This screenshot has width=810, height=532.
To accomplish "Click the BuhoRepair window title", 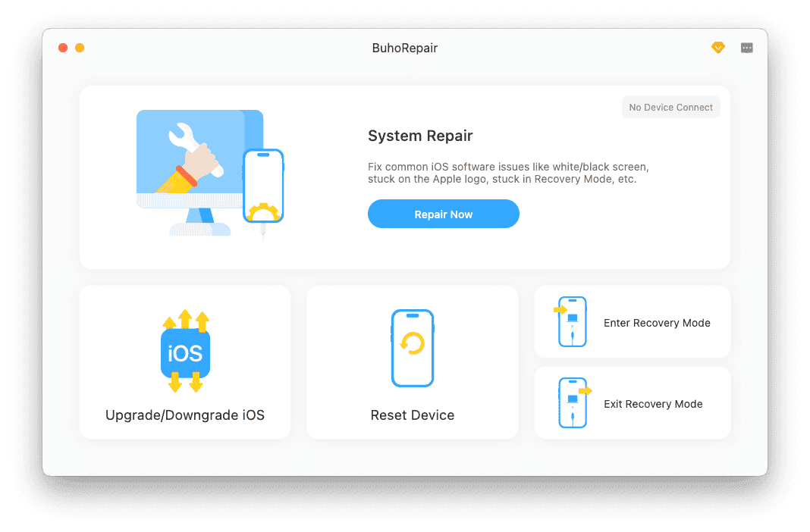I will pyautogui.click(x=405, y=48).
